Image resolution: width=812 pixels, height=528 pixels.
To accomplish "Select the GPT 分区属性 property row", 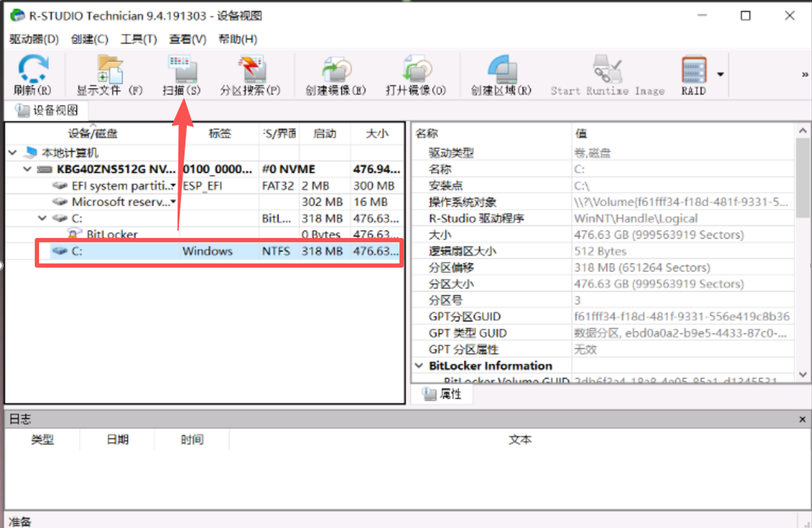I will [x=603, y=350].
